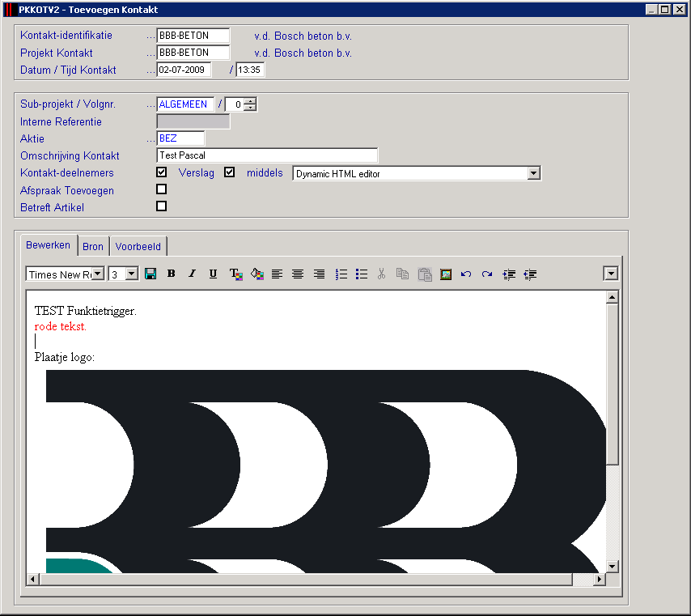Click the editor's vertical scrollbar thumb
The image size is (691, 616).
(x=612, y=384)
